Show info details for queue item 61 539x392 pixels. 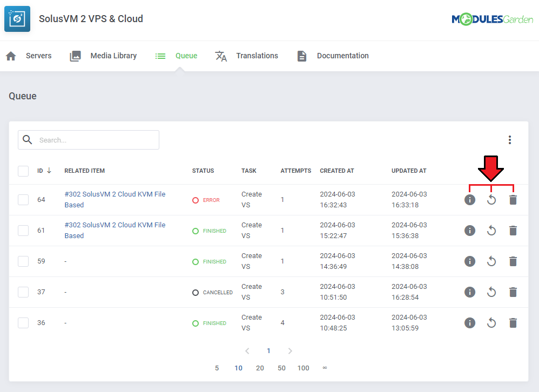point(469,231)
